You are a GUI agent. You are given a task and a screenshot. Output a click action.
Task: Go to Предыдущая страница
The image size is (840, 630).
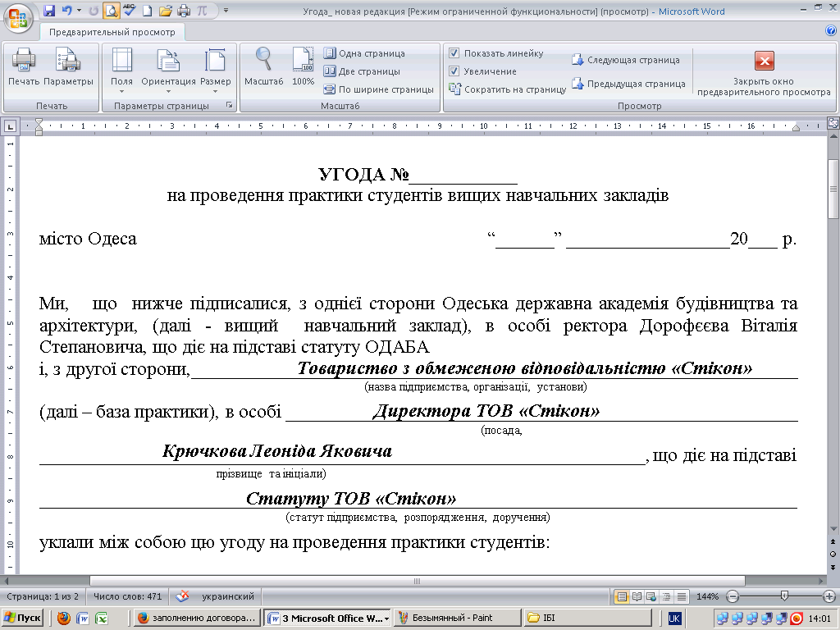(x=628, y=84)
